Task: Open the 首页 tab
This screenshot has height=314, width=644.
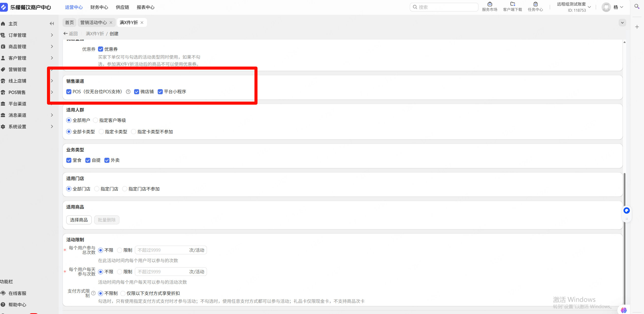Action: click(x=69, y=23)
